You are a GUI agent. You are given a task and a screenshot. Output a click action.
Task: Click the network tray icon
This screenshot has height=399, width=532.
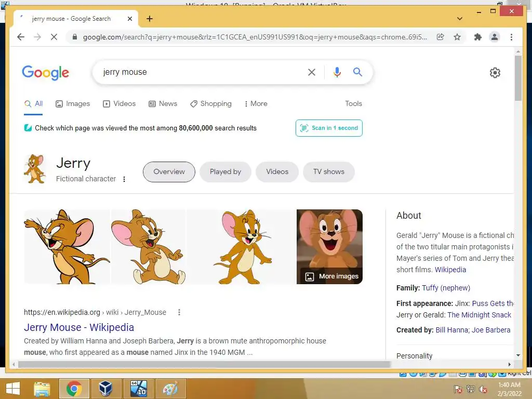[471, 389]
